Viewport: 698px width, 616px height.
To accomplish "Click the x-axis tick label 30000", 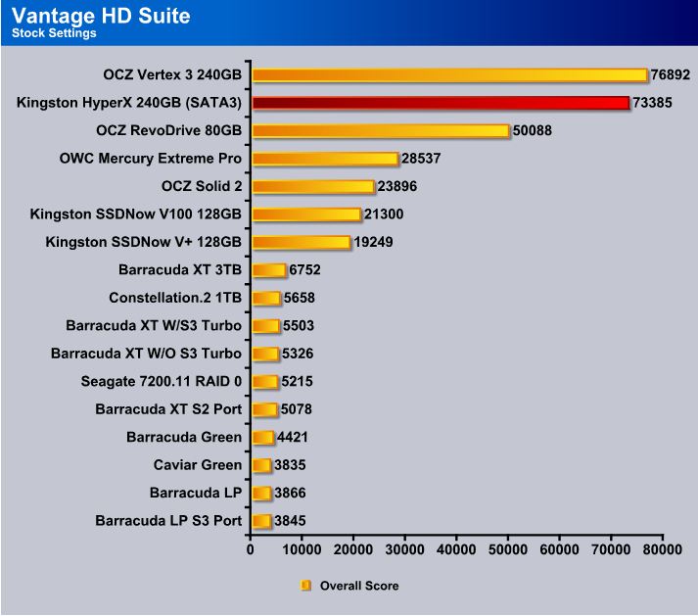I will (x=405, y=549).
